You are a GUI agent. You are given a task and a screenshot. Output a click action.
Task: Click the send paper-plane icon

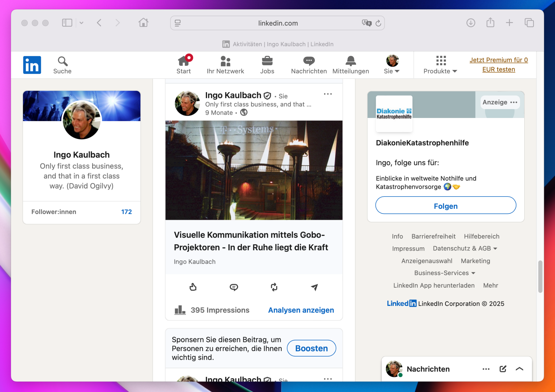[x=314, y=287]
